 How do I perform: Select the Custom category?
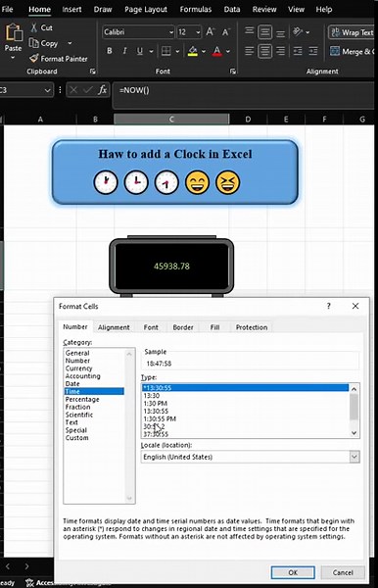click(76, 438)
